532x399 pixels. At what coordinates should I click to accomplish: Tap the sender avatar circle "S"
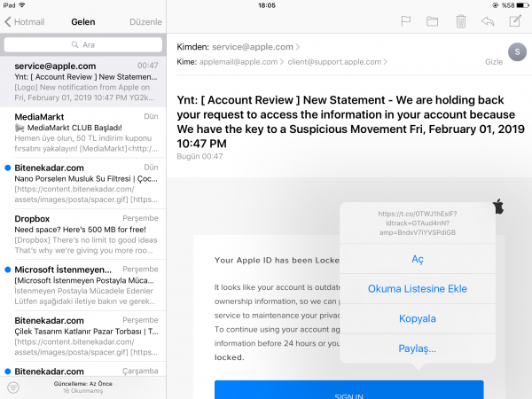[x=516, y=52]
